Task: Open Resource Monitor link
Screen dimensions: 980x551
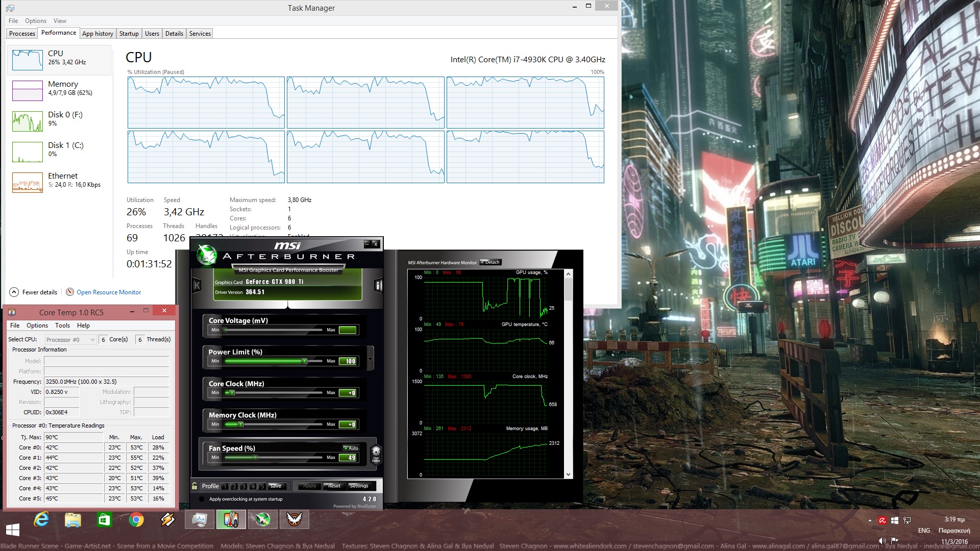Action: click(x=109, y=292)
